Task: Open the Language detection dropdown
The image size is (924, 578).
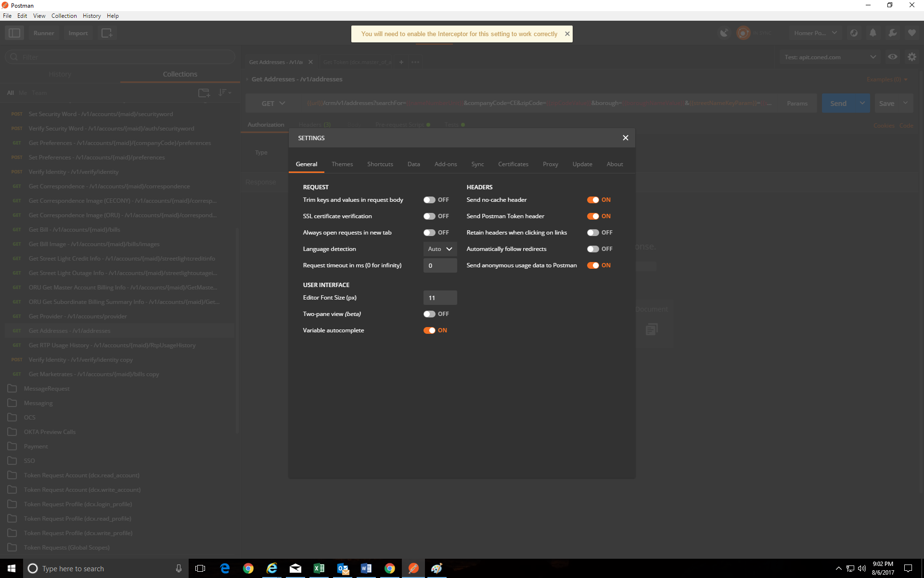Action: (439, 249)
